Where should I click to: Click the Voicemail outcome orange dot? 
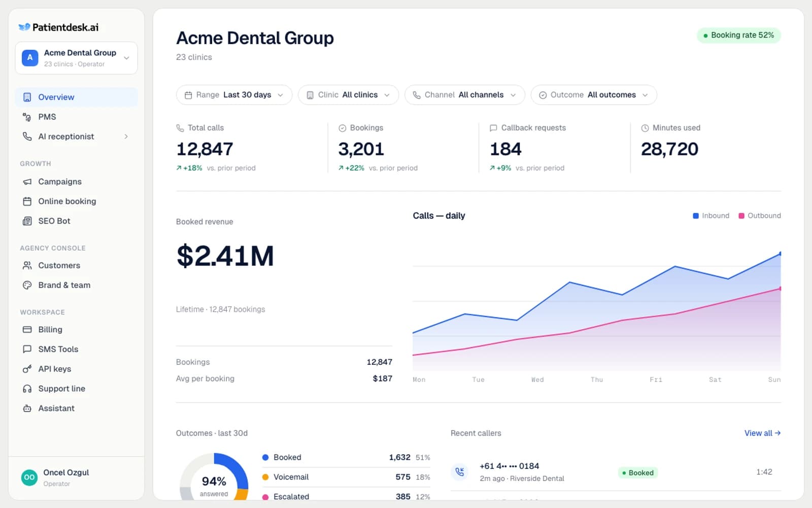pyautogui.click(x=265, y=478)
